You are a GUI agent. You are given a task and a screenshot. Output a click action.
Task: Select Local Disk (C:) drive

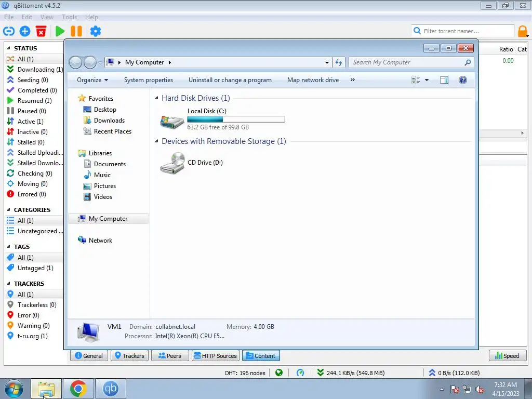pyautogui.click(x=222, y=119)
